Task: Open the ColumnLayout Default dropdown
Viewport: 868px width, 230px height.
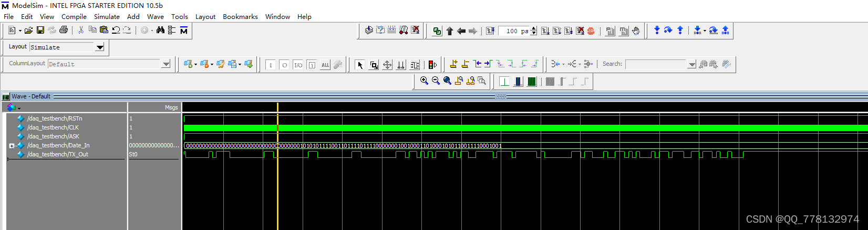Action: click(x=166, y=64)
